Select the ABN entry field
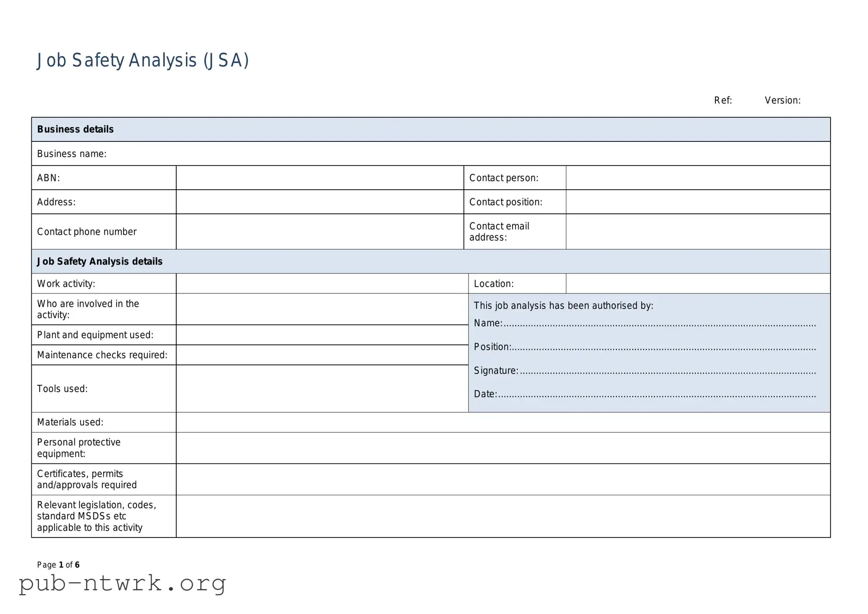Image resolution: width=868 pixels, height=614 pixels. click(x=318, y=177)
